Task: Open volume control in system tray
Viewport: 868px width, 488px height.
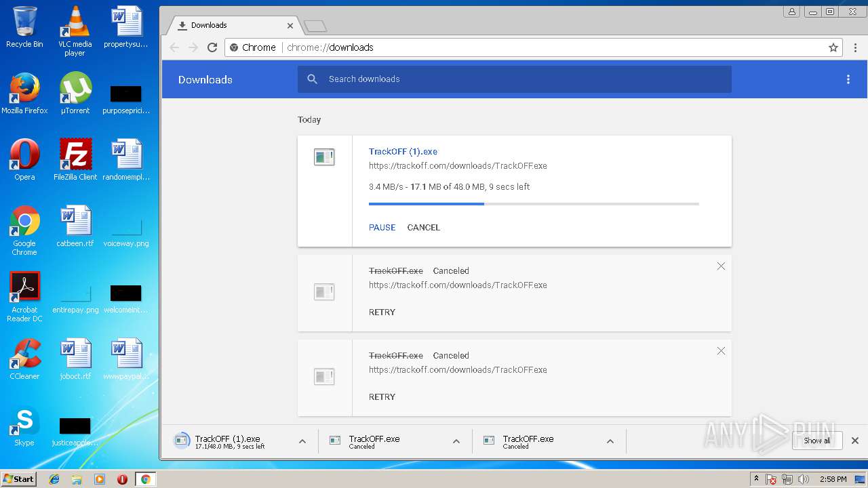Action: click(804, 479)
